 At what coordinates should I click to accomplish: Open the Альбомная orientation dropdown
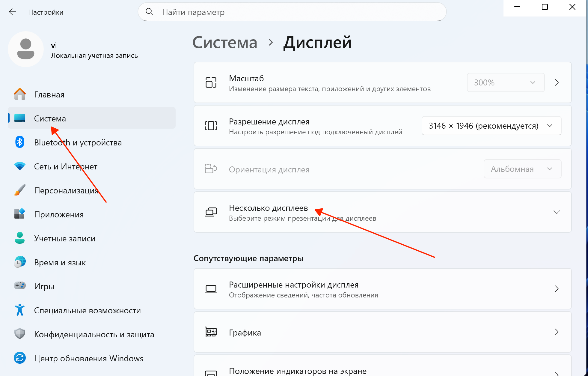(x=522, y=169)
